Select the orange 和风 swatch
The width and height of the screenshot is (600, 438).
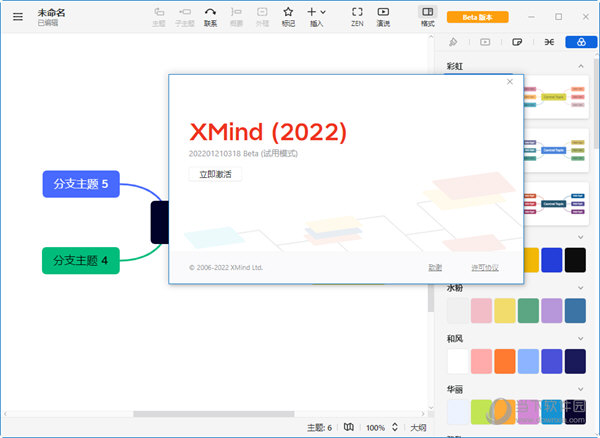pos(505,361)
